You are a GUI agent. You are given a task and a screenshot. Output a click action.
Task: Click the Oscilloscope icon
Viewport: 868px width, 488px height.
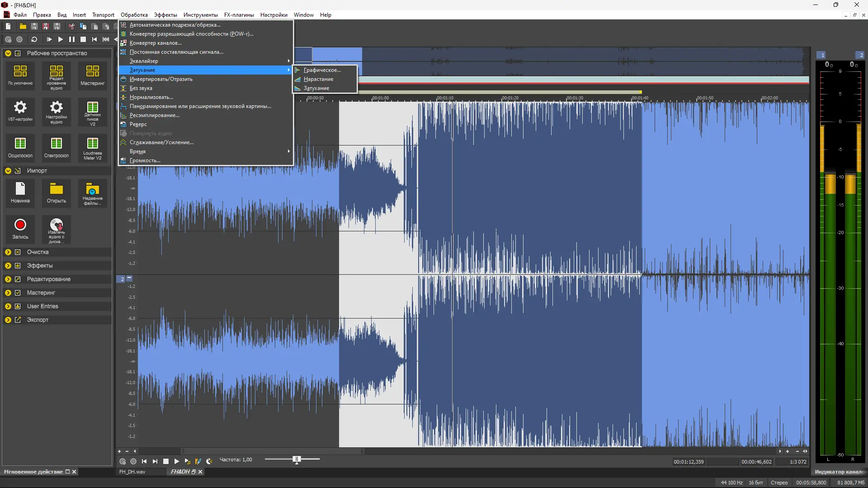pyautogui.click(x=20, y=144)
